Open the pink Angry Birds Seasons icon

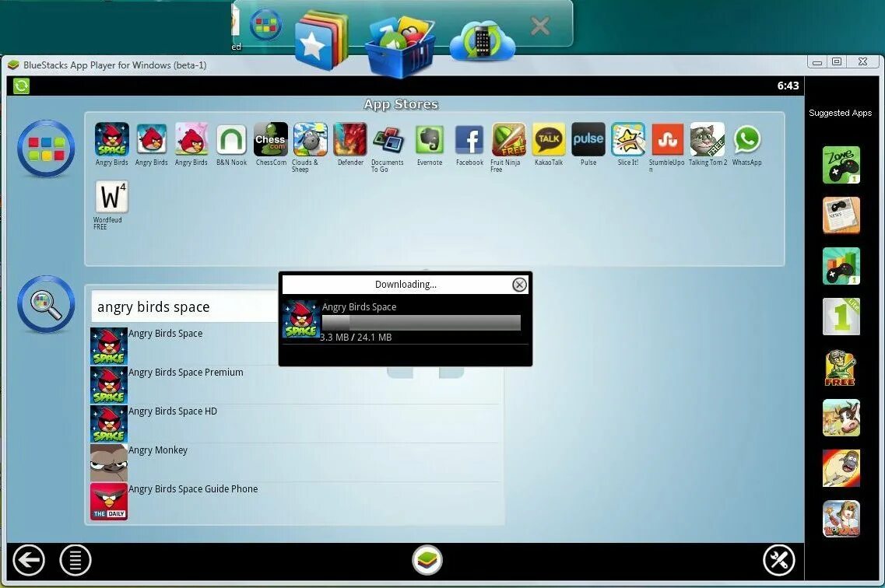[191, 139]
